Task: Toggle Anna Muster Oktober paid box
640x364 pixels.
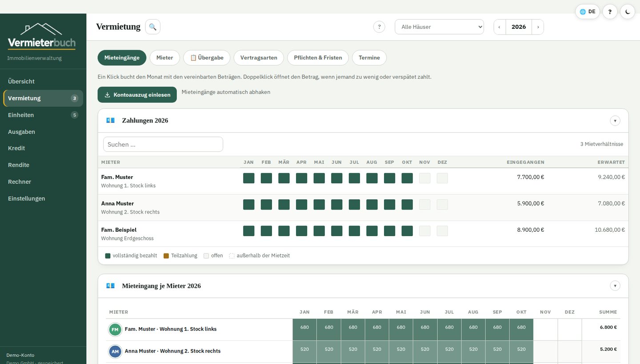Action: [407, 205]
